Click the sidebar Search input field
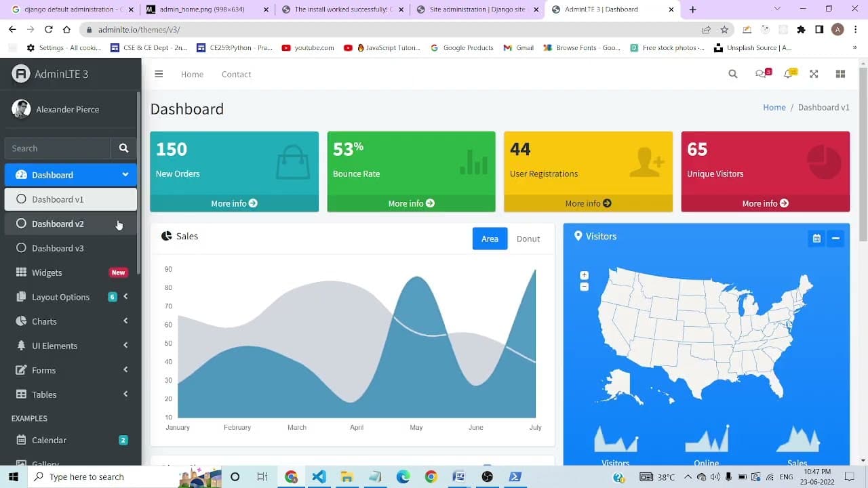This screenshot has width=868, height=488. click(x=58, y=148)
